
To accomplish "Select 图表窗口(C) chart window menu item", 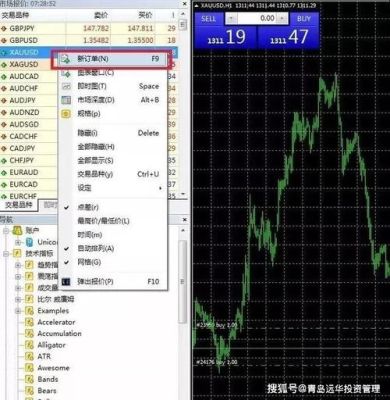I will (x=113, y=73).
